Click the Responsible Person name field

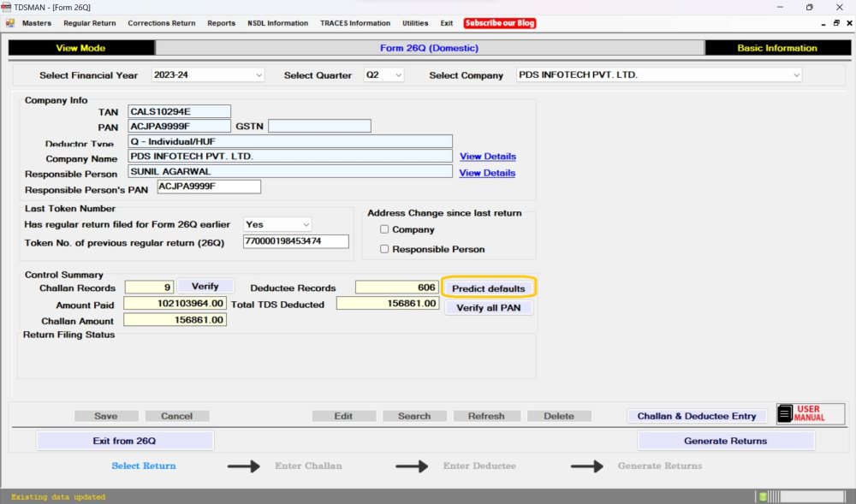[290, 171]
